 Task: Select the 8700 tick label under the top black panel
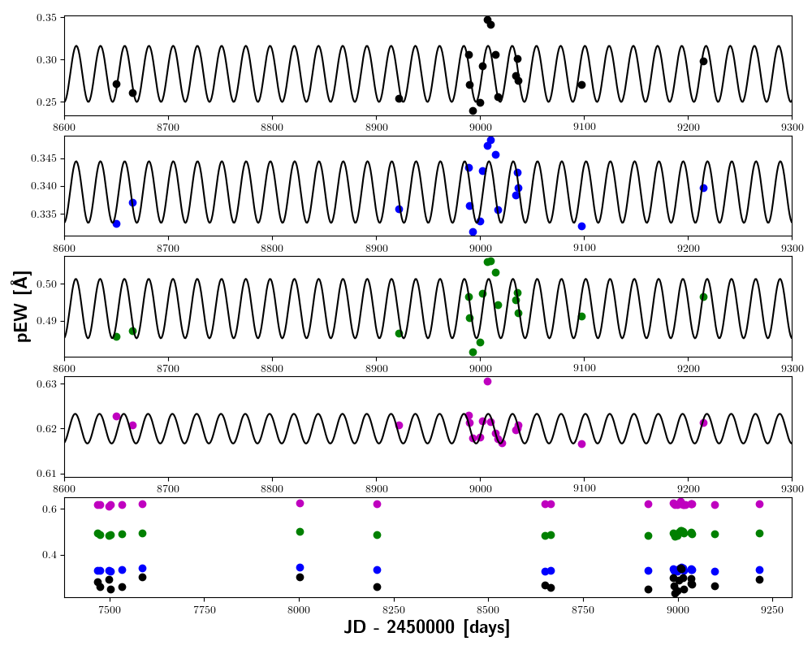coord(168,128)
